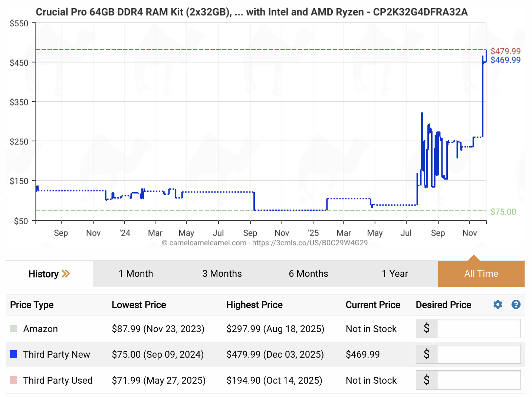The width and height of the screenshot is (532, 397).
Task: Open the desired price settings gear
Action: 498,305
